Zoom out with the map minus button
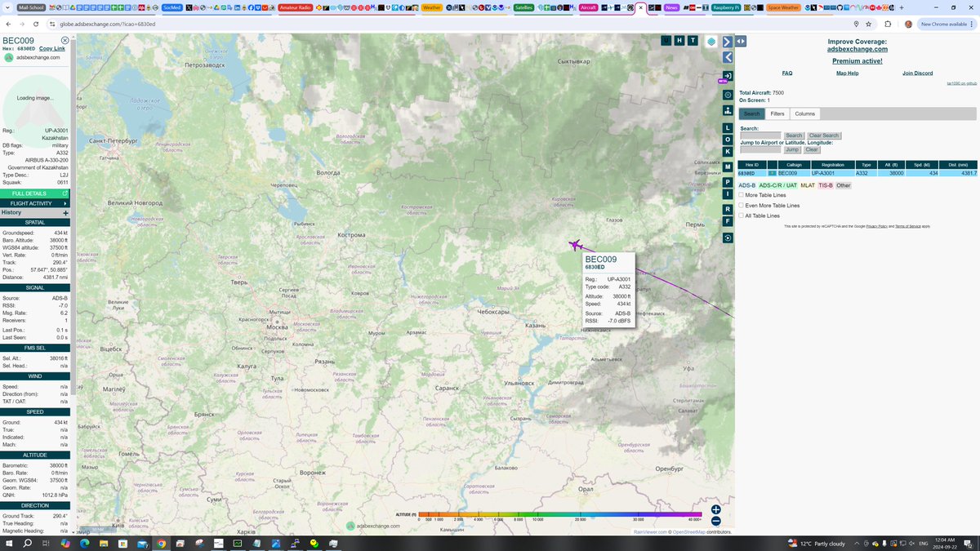The image size is (980, 551). coord(715,521)
